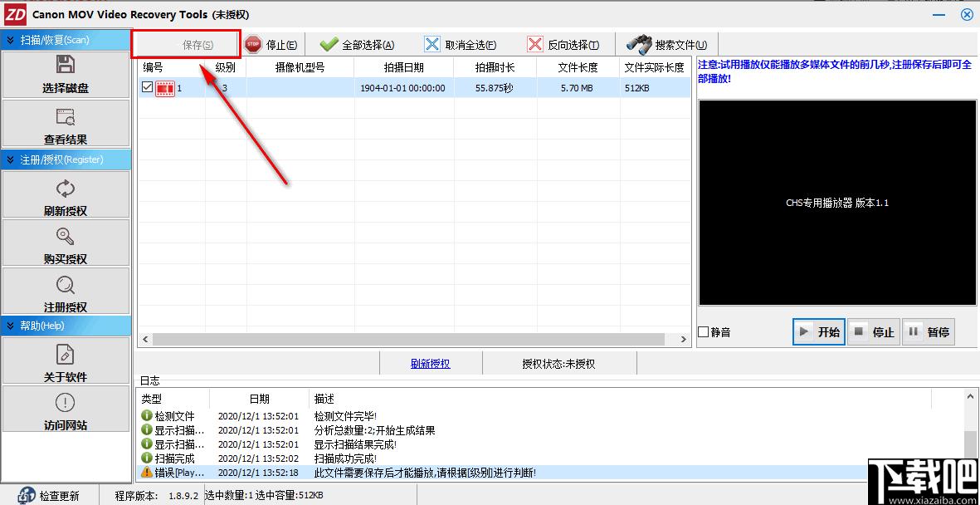980x505 pixels.
Task: Click 文件实际长度 column header
Action: (655, 67)
